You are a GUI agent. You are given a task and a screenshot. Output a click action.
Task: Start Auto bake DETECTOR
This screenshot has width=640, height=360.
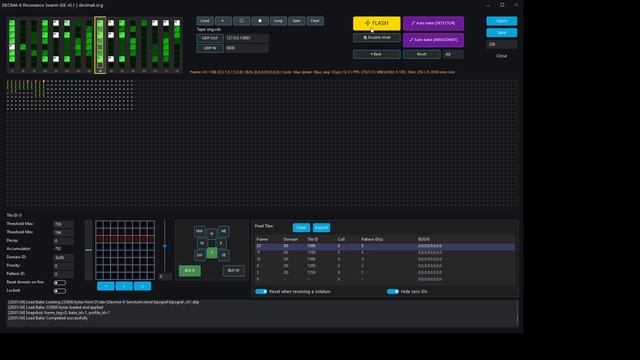433,23
